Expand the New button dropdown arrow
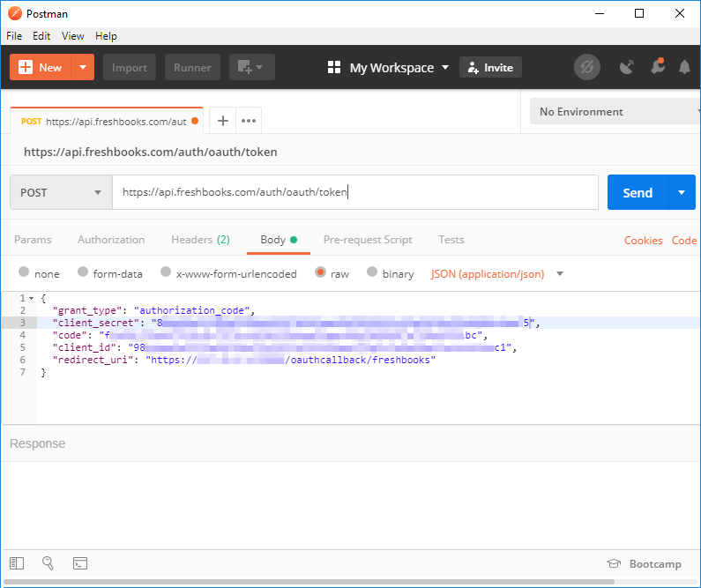701x588 pixels. [x=83, y=67]
